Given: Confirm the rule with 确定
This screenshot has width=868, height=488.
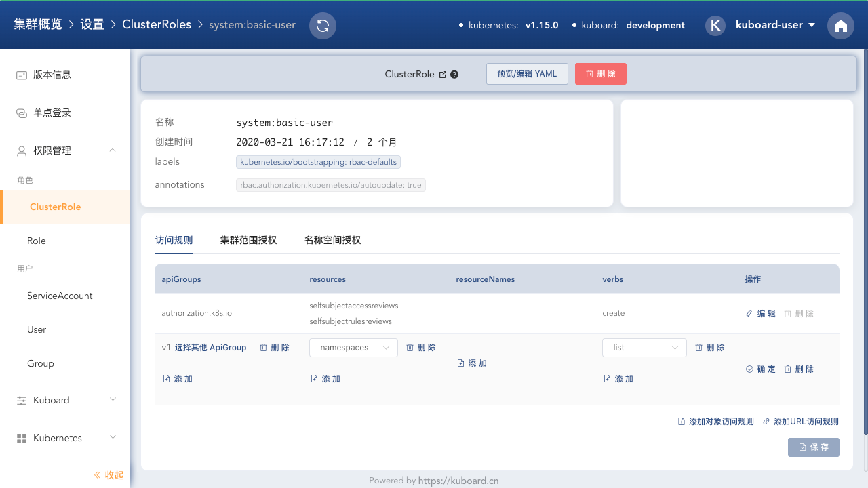Looking at the screenshot, I should click(760, 369).
